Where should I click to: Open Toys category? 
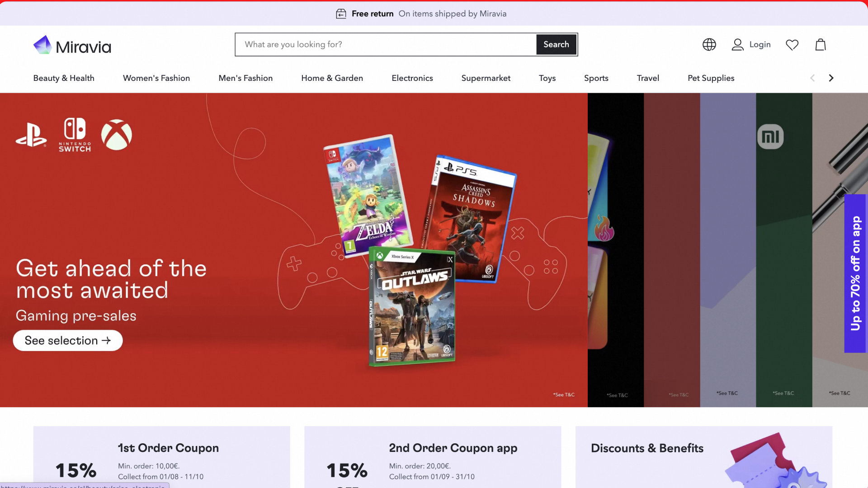547,78
